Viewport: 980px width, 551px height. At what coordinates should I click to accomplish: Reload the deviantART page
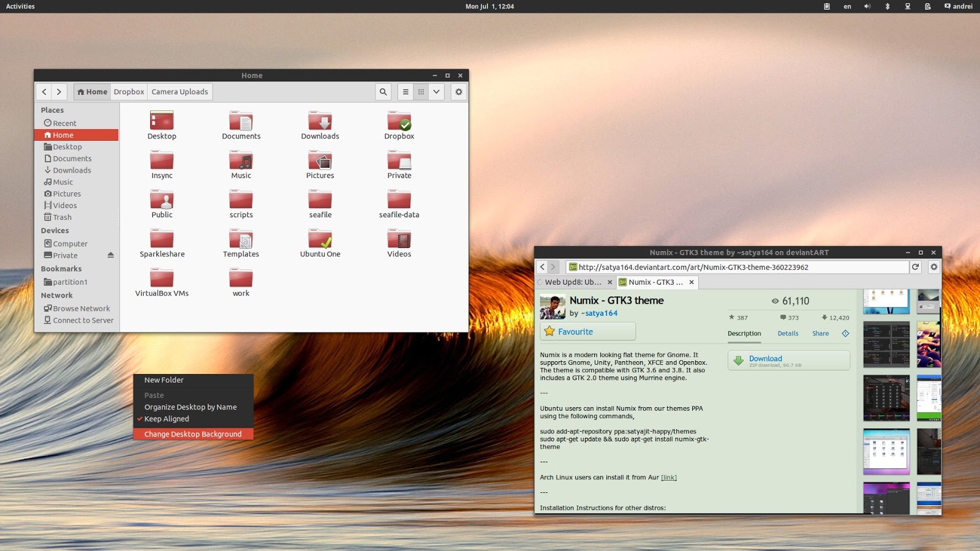pos(915,267)
